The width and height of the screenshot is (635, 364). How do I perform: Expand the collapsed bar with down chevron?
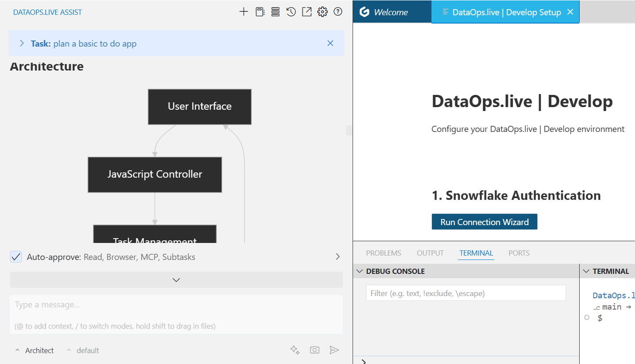(x=176, y=280)
